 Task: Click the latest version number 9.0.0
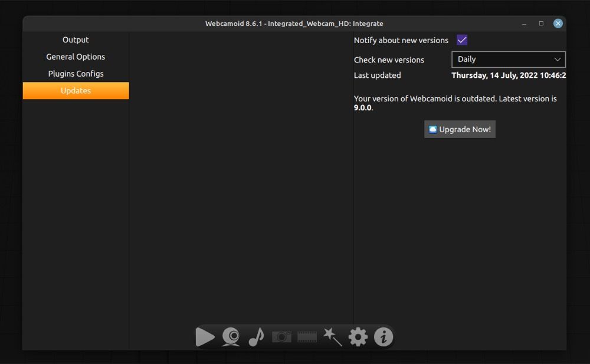click(363, 107)
